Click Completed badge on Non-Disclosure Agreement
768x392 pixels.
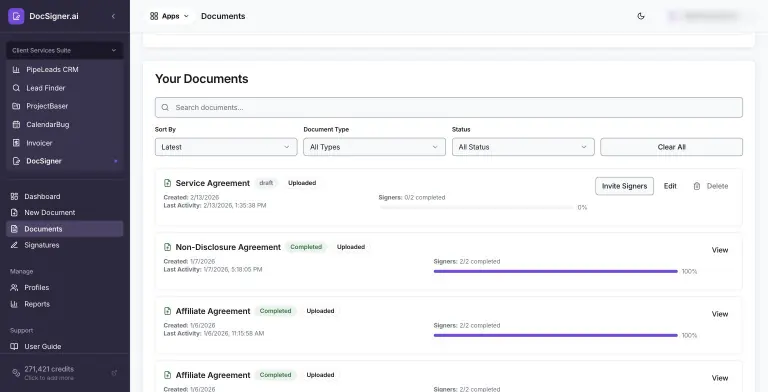point(306,247)
